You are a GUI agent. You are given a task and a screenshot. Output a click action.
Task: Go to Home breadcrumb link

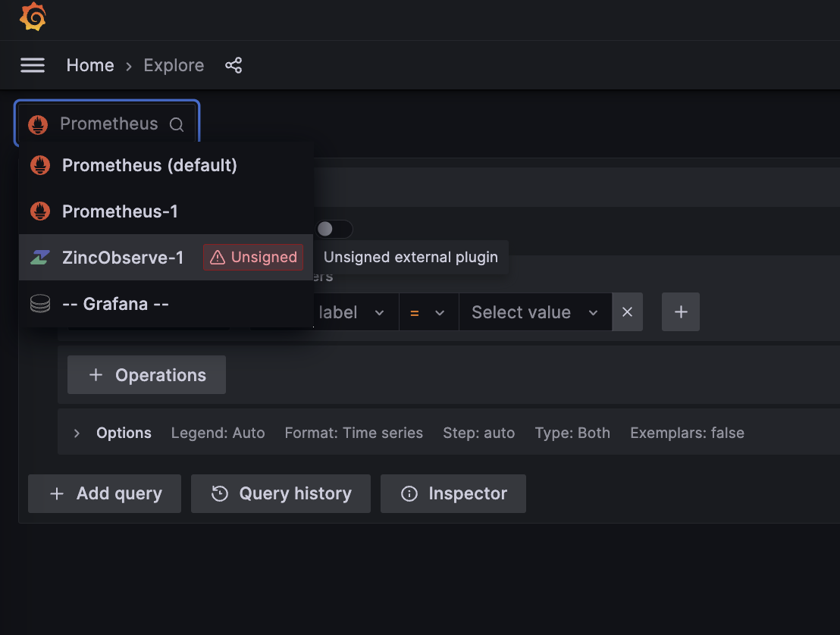(90, 65)
